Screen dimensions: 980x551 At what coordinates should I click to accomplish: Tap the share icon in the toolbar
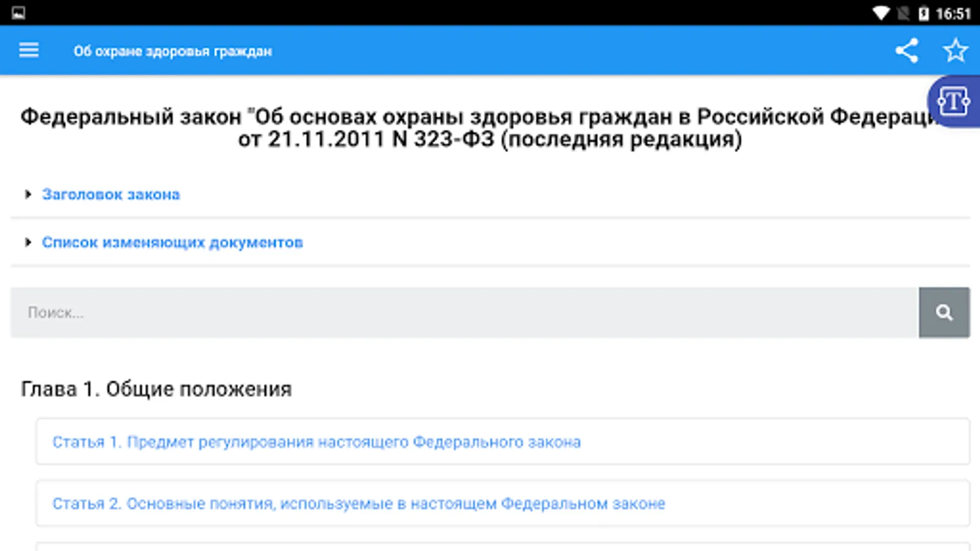tap(907, 50)
